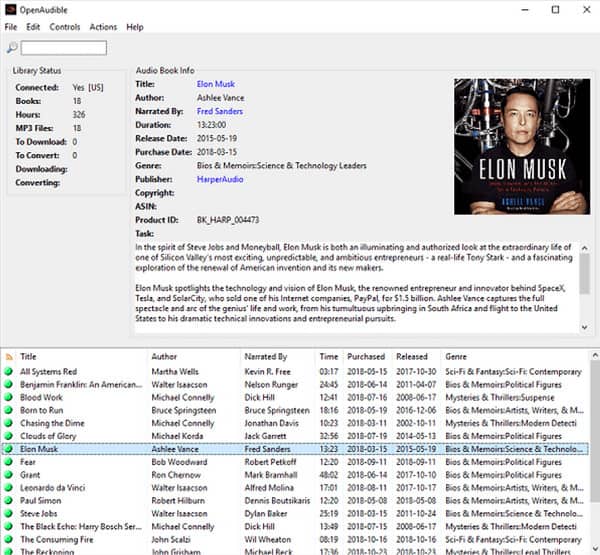
Task: Click the Product ID value BK_HARP_004473
Action: (228, 220)
